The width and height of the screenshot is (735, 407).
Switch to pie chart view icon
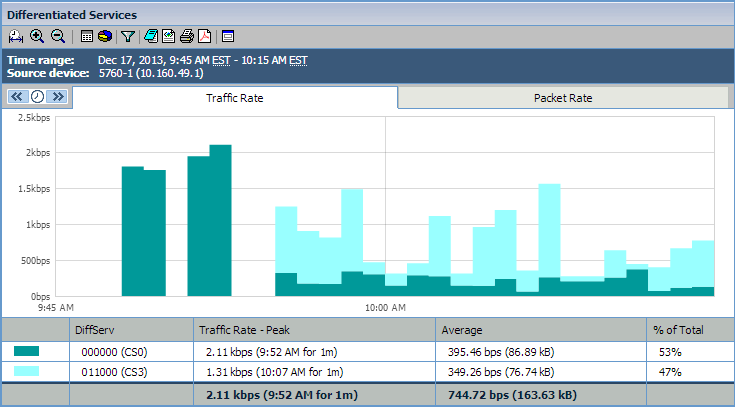click(105, 36)
